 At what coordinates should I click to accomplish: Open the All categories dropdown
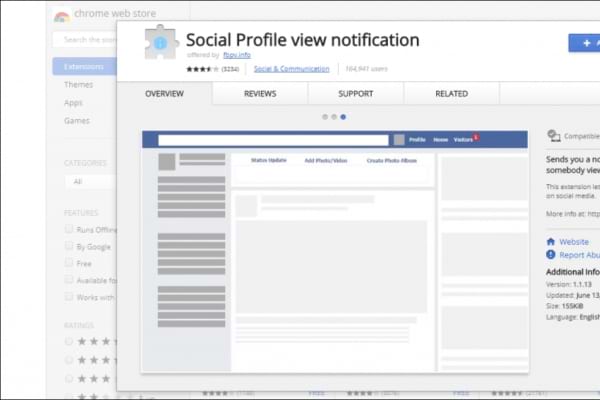tap(90, 181)
